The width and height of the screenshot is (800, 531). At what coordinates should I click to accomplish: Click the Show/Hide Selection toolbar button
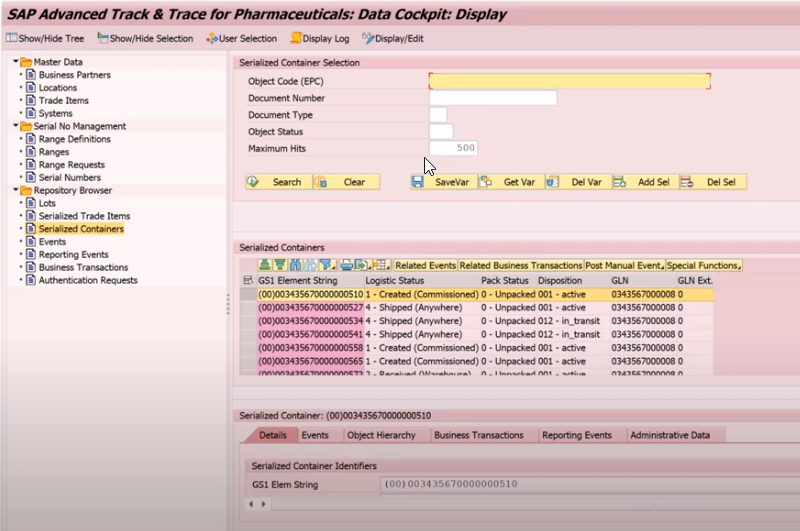145,38
